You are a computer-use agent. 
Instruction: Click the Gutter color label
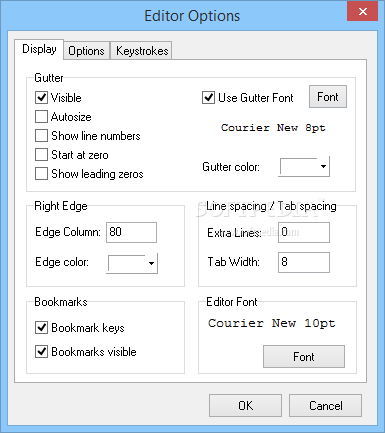click(231, 167)
